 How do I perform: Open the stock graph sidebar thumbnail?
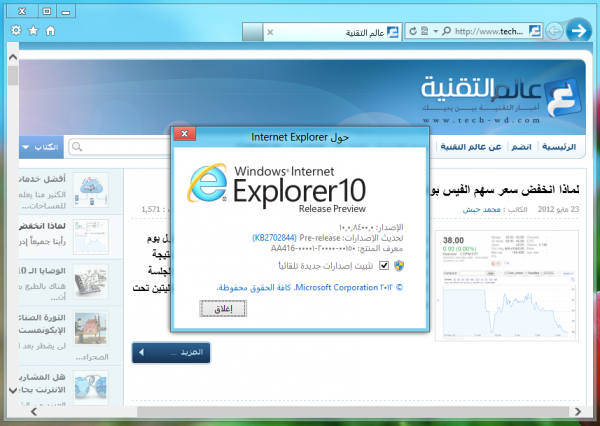91,237
